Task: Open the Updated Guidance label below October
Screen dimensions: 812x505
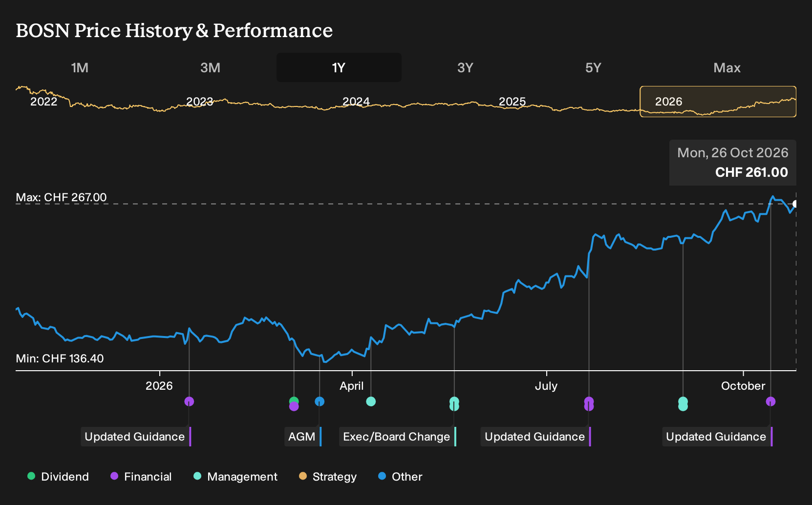Action: tap(717, 437)
